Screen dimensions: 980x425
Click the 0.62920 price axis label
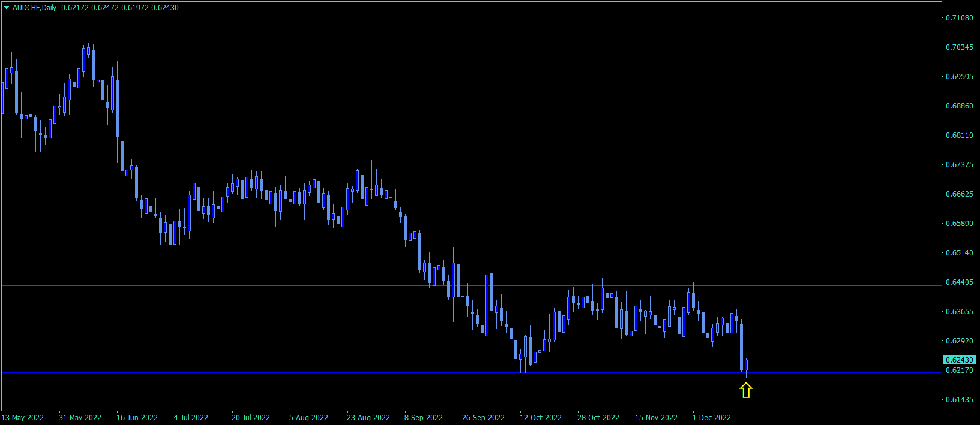pos(960,341)
